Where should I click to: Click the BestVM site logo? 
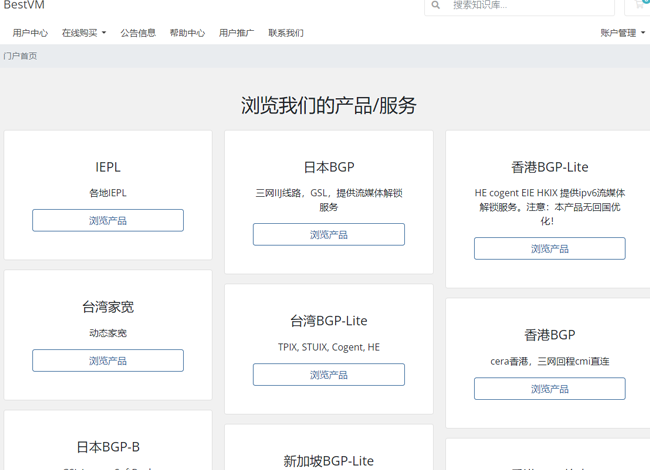[x=24, y=6]
